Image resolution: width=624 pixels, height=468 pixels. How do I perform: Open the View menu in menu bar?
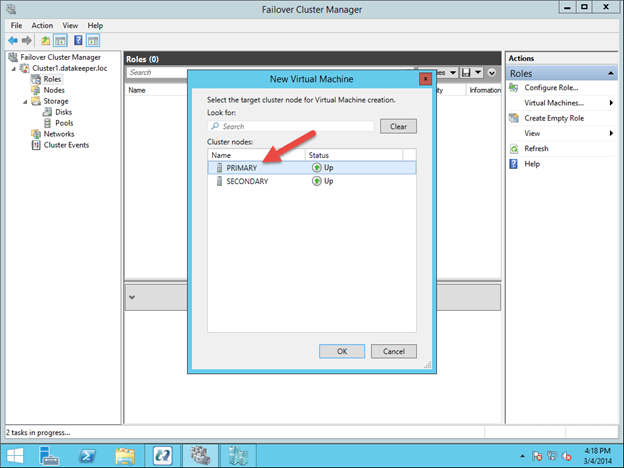point(70,25)
